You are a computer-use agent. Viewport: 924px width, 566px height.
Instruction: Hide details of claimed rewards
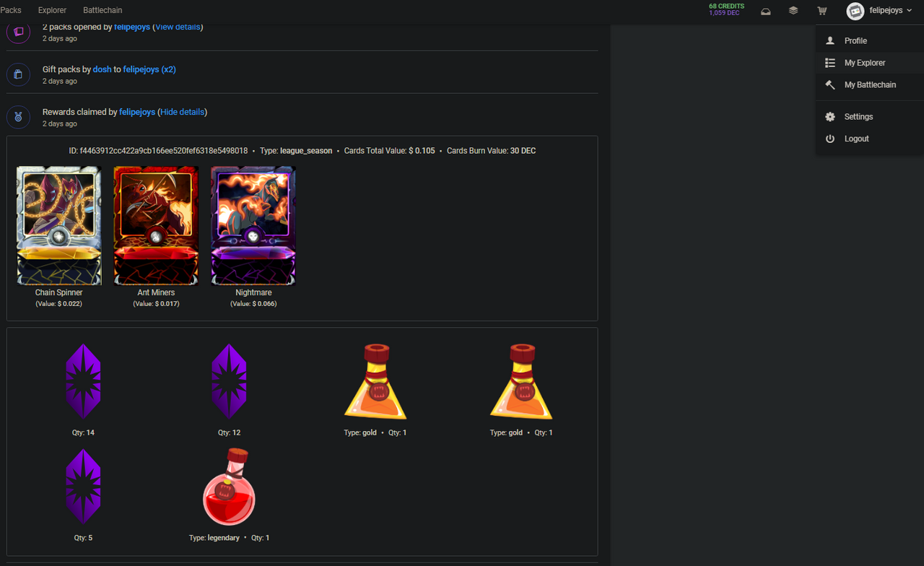(182, 112)
